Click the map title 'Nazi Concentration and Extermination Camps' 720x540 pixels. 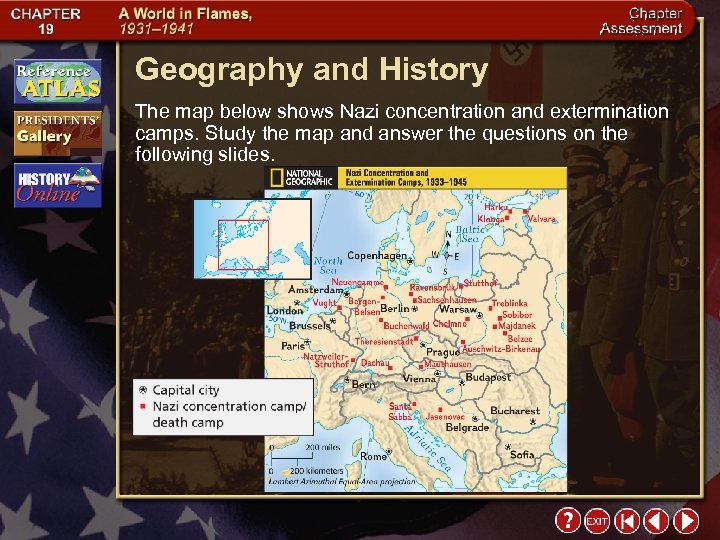point(406,178)
